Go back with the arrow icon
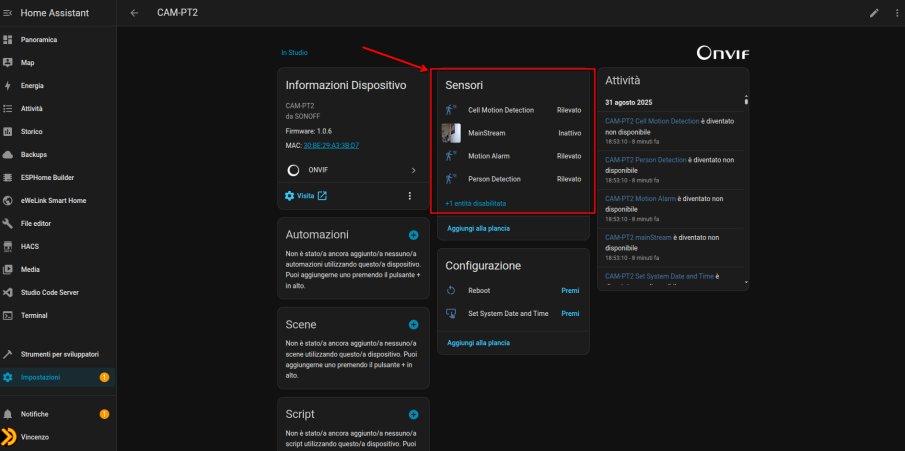The height and width of the screenshot is (451, 905). (x=134, y=13)
